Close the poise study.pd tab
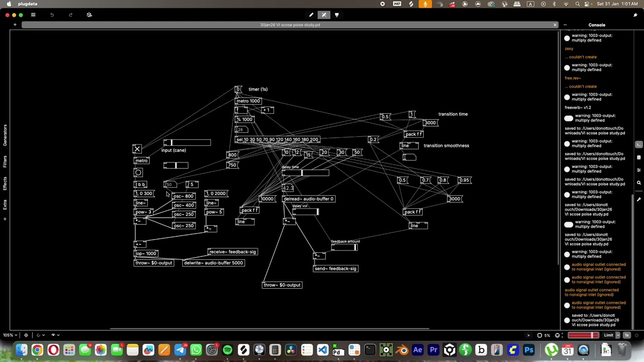The height and width of the screenshot is (362, 644). pos(555,25)
